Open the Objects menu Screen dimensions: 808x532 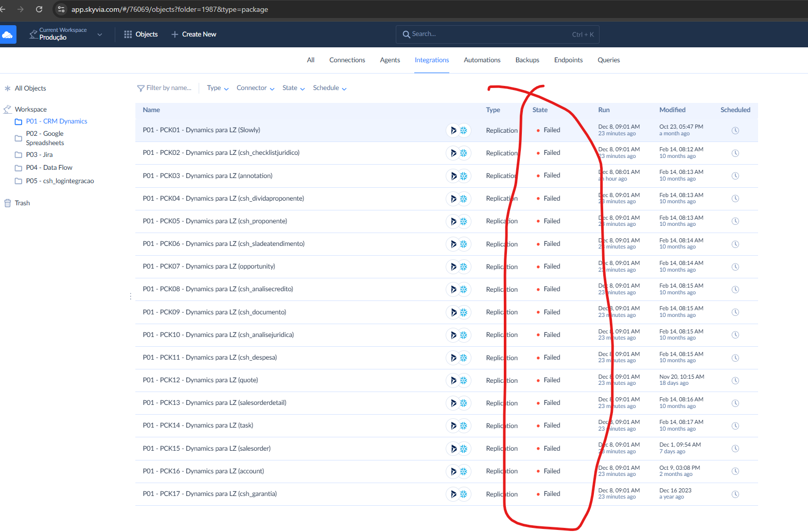point(140,34)
